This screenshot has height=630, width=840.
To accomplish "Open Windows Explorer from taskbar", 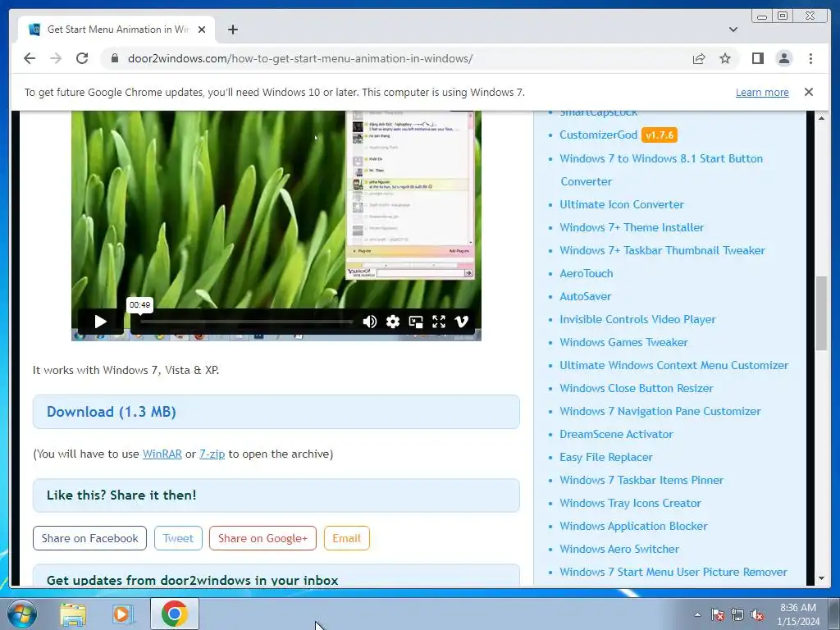I will (x=73, y=614).
